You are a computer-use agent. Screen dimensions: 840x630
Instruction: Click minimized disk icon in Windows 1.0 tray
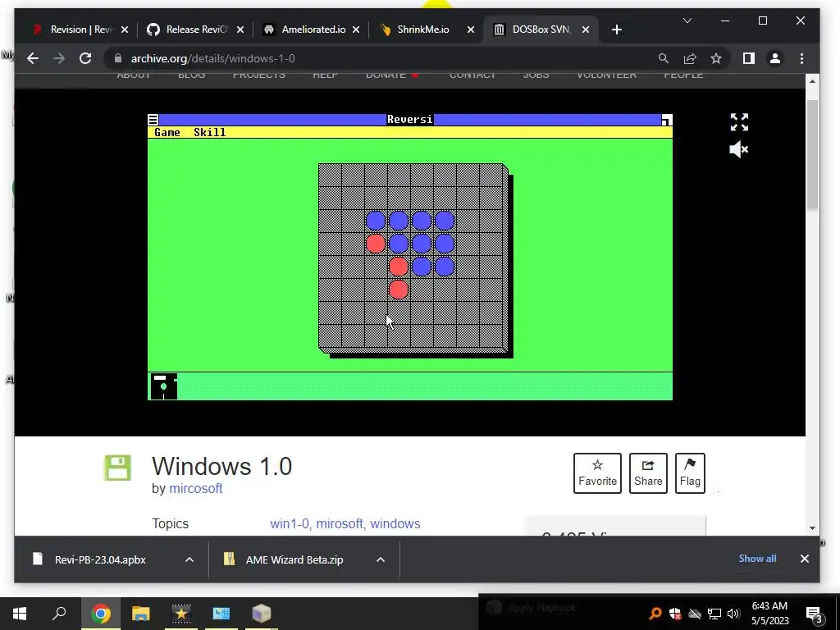163,386
